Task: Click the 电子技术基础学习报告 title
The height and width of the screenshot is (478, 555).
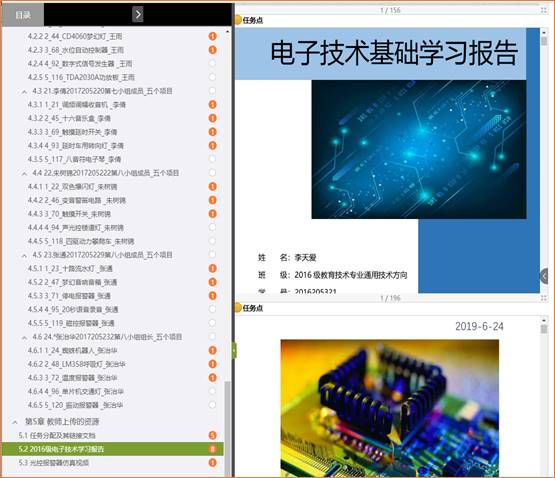Action: pyautogui.click(x=394, y=53)
